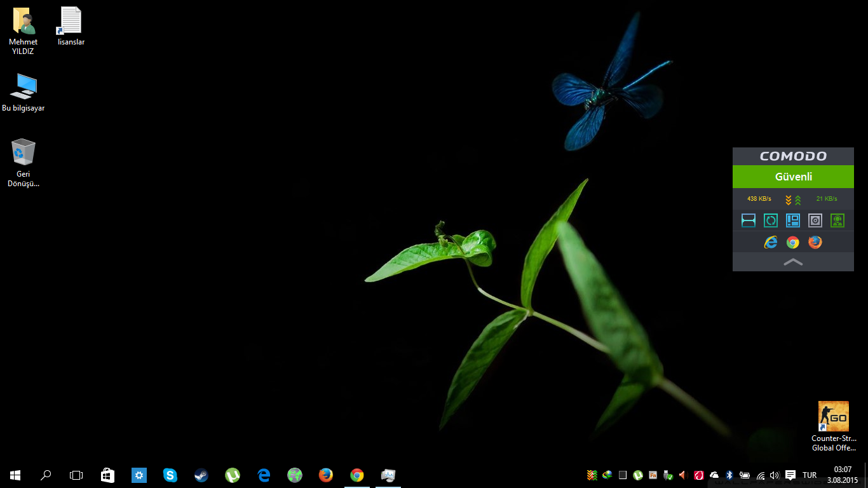
Task: Open Skype from the taskbar
Action: point(170,475)
